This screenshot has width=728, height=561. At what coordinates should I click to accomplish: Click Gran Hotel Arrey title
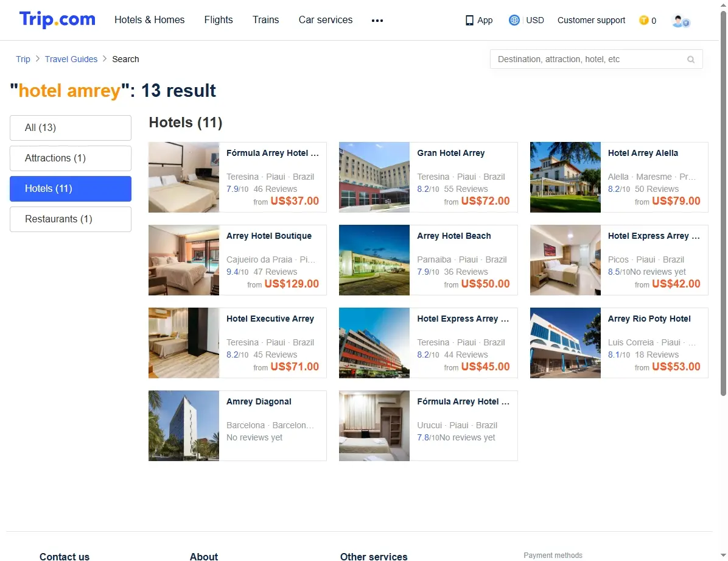click(451, 153)
